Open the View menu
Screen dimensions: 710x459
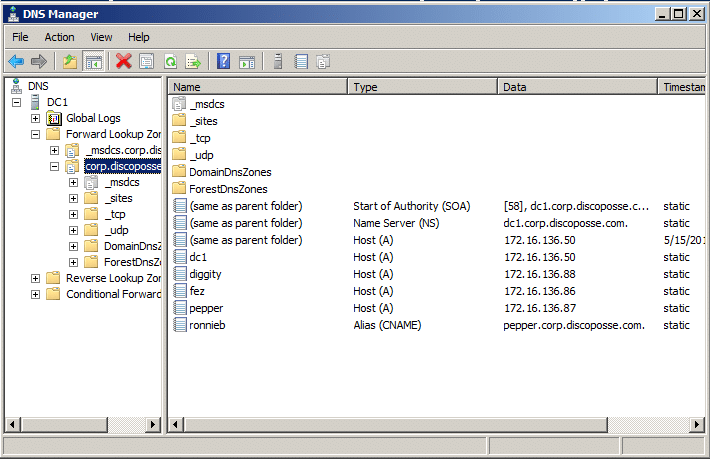pos(101,37)
